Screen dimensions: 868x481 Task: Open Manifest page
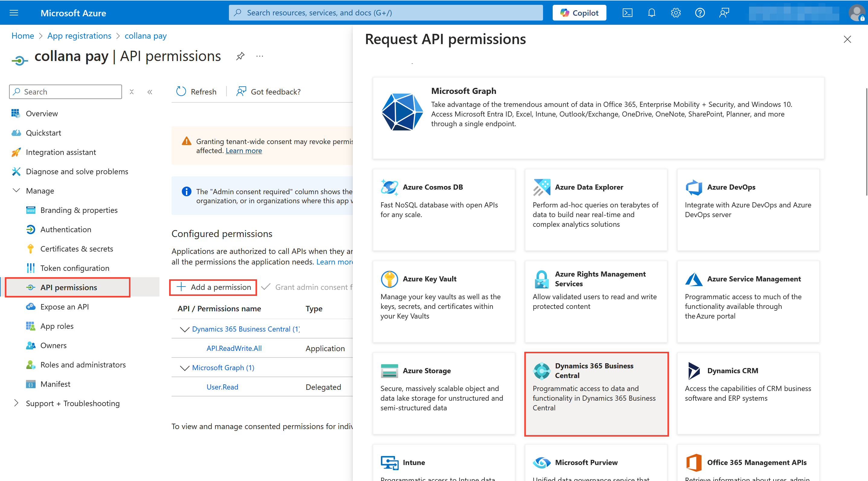click(55, 384)
